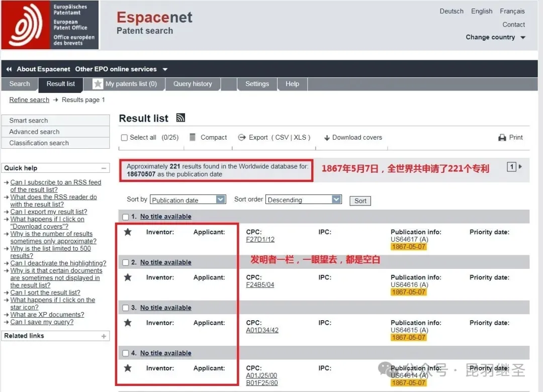Star result 3 in the list
543x392 pixels.
click(128, 323)
